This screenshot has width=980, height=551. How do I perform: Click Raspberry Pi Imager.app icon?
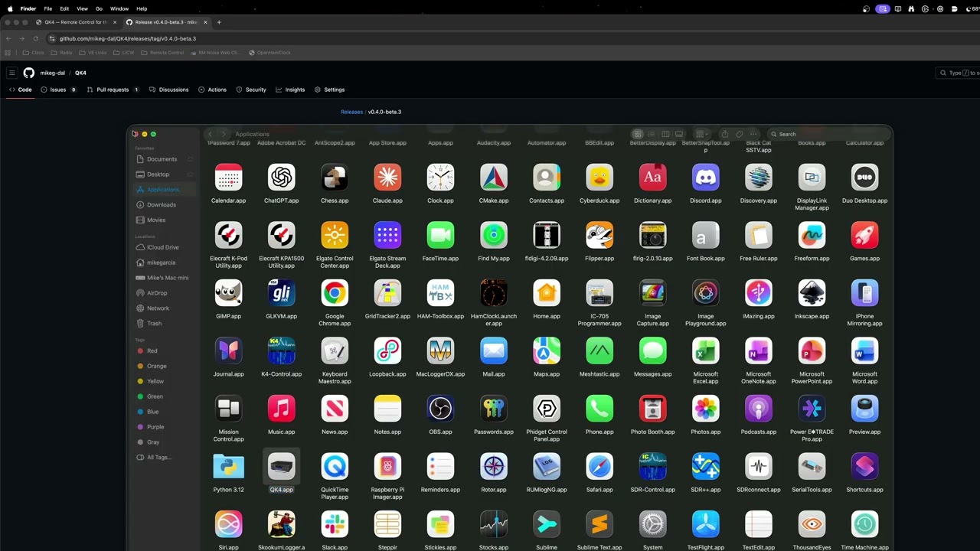coord(387,466)
